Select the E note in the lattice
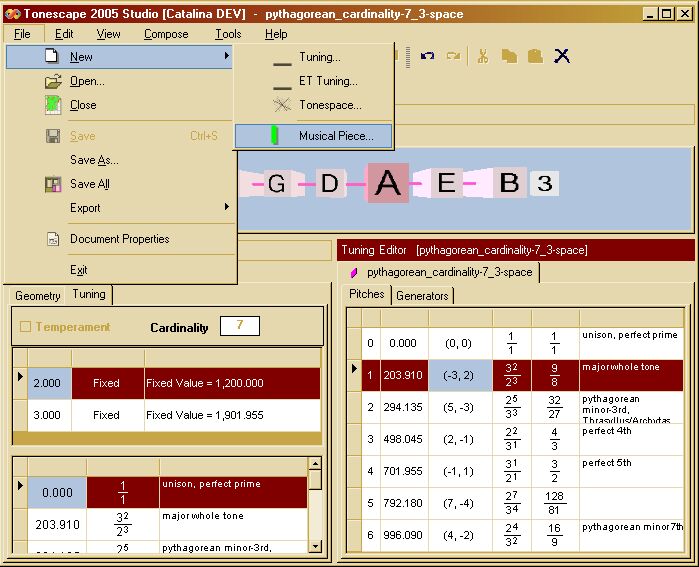Image resolution: width=699 pixels, height=567 pixels. (446, 183)
